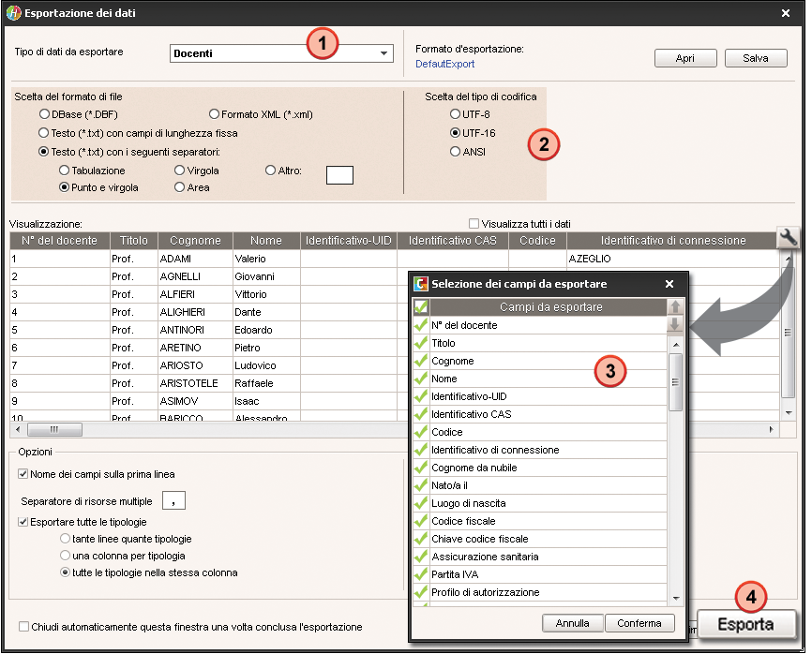Close the Selezione dei campi dialog

pos(669,284)
